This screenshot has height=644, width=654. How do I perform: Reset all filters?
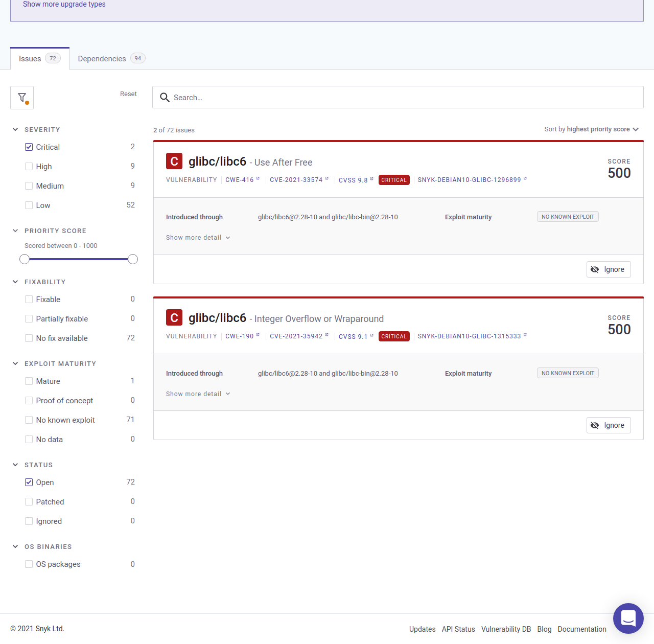tap(128, 94)
